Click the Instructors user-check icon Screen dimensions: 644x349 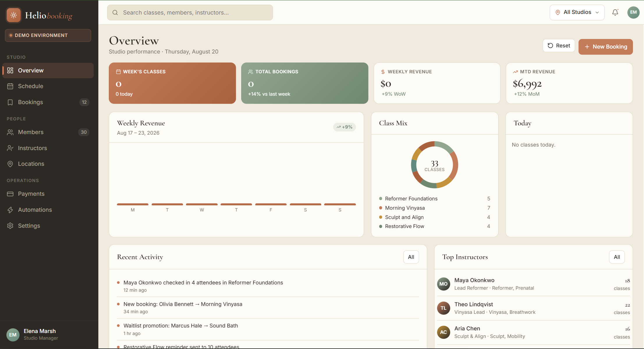(10, 148)
